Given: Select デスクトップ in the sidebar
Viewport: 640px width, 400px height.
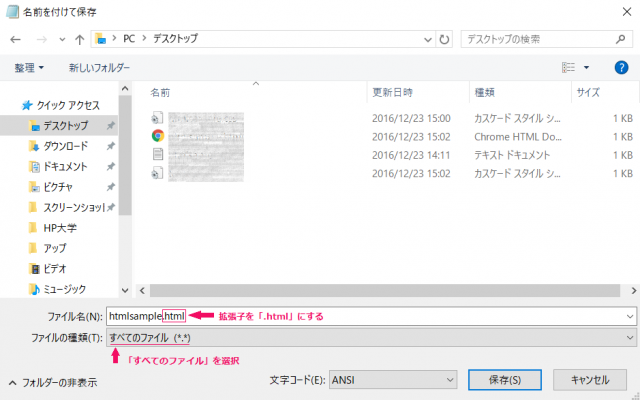Looking at the screenshot, I should 59,125.
